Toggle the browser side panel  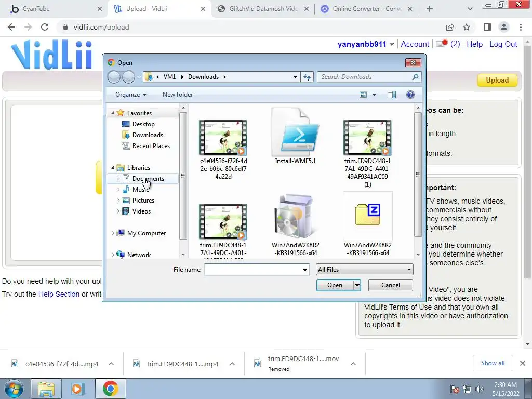(487, 27)
